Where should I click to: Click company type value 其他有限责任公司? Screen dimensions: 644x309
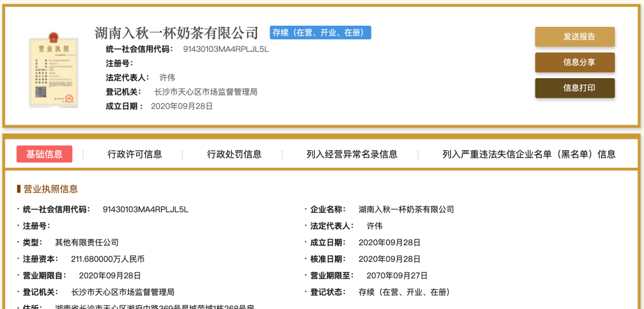point(86,242)
